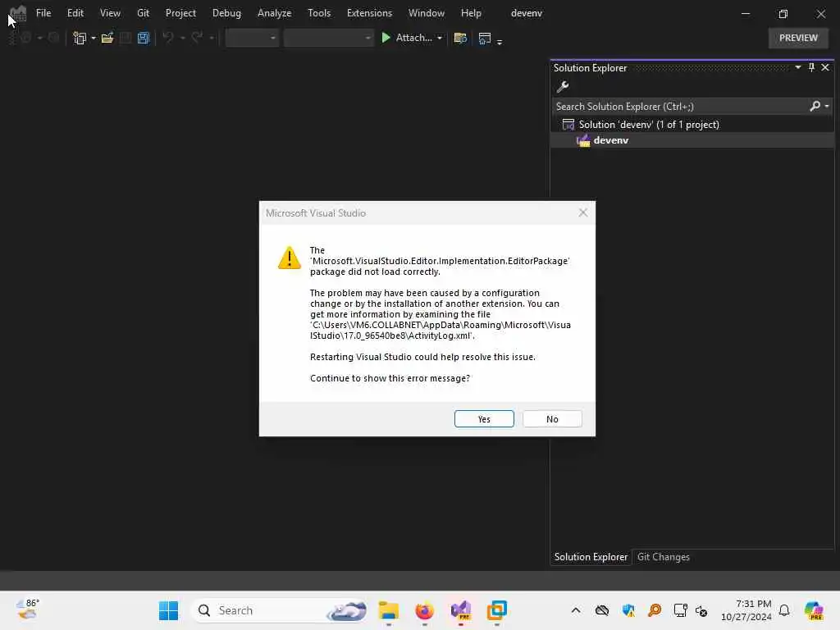Open the Solution Explorer window options dropdown
The height and width of the screenshot is (630, 840).
point(797,67)
